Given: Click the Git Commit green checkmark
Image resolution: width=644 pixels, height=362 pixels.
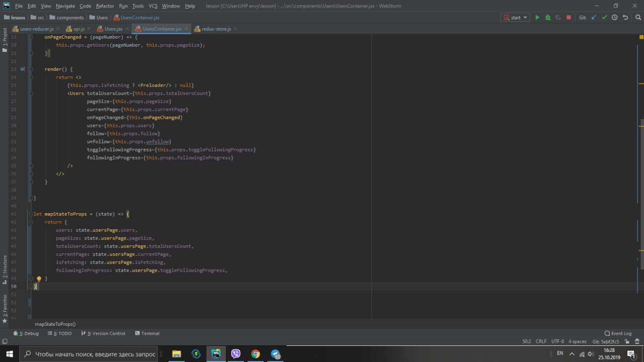Looking at the screenshot, I should [x=604, y=18].
